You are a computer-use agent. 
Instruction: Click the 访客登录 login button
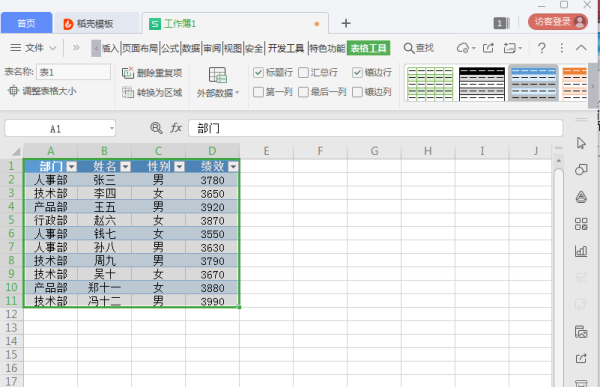[x=558, y=22]
